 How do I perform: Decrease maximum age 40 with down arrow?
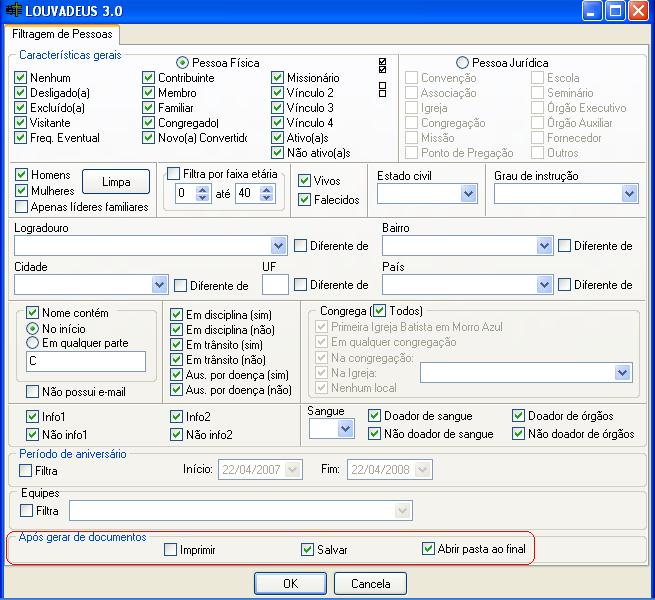click(267, 197)
